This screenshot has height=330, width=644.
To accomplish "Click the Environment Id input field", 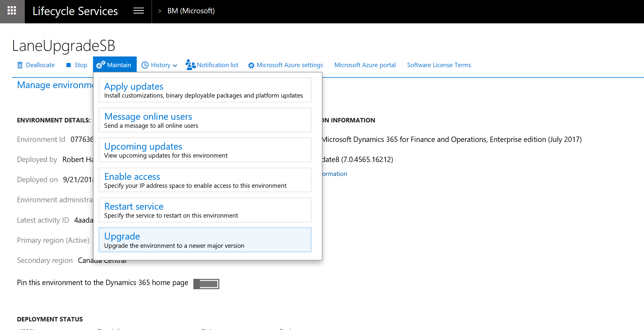I will [73, 139].
